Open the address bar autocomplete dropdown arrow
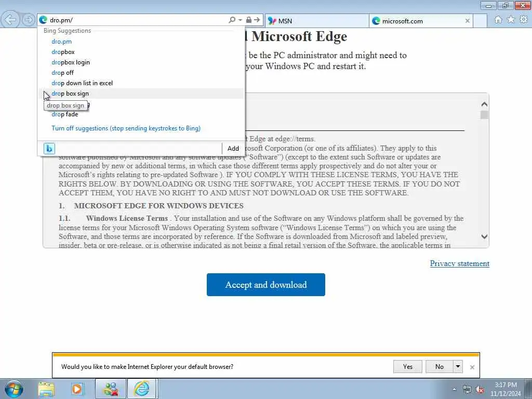The width and height of the screenshot is (532, 399). click(240, 20)
